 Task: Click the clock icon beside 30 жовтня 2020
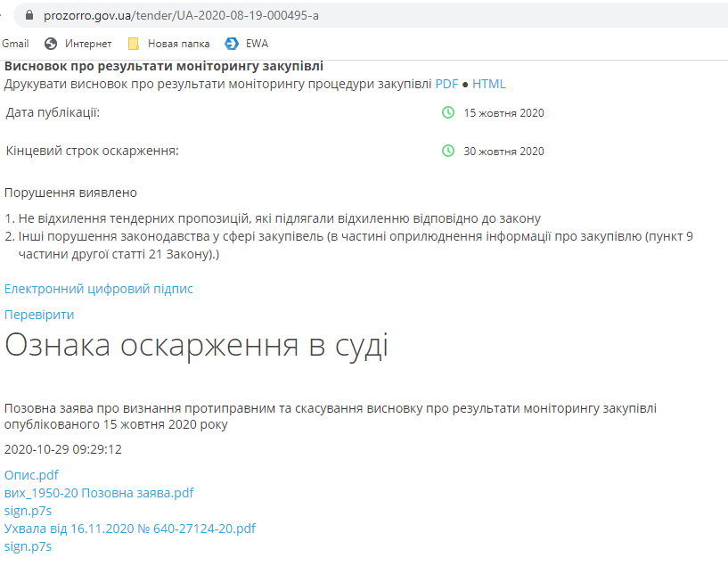[x=448, y=151]
